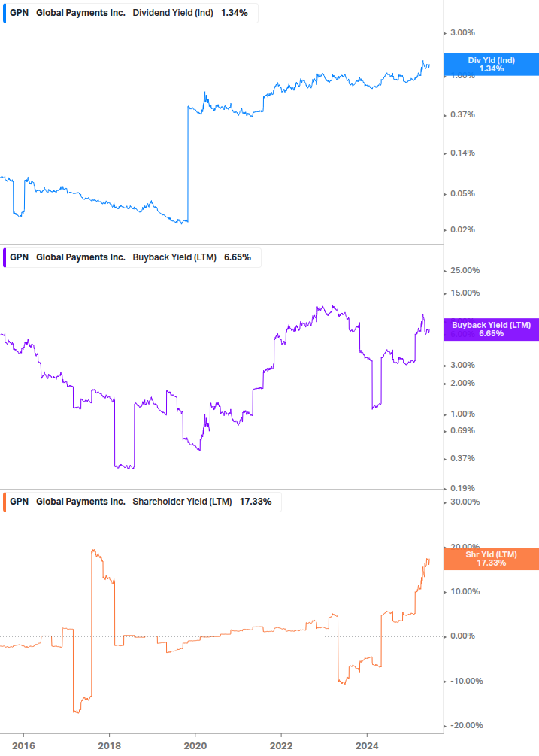Click the blue color bar of Dividend Yield legend
The width and height of the screenshot is (539, 756).
tap(5, 13)
